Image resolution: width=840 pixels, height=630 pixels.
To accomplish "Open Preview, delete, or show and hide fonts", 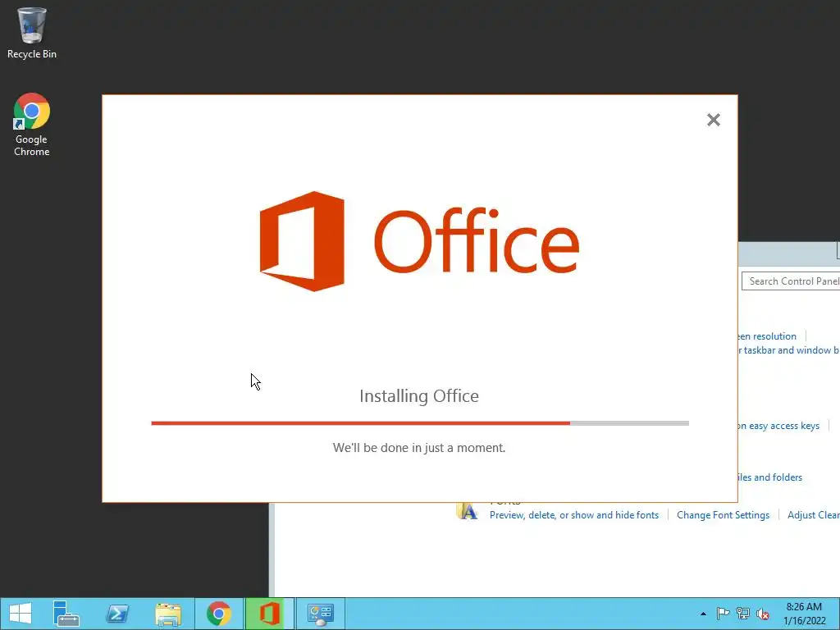I will pos(574,515).
